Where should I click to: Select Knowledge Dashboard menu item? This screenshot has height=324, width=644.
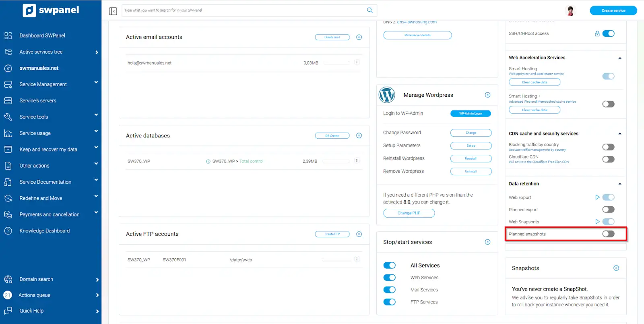click(x=44, y=231)
